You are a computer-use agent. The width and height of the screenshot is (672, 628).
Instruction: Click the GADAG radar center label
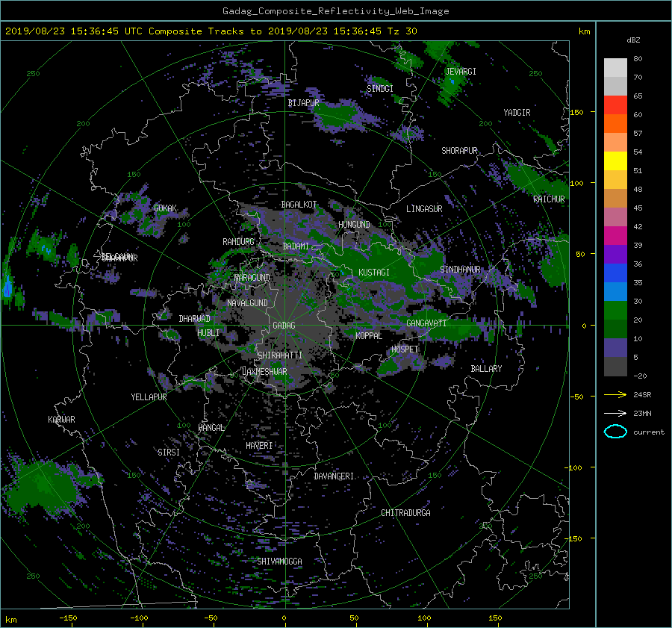284,326
